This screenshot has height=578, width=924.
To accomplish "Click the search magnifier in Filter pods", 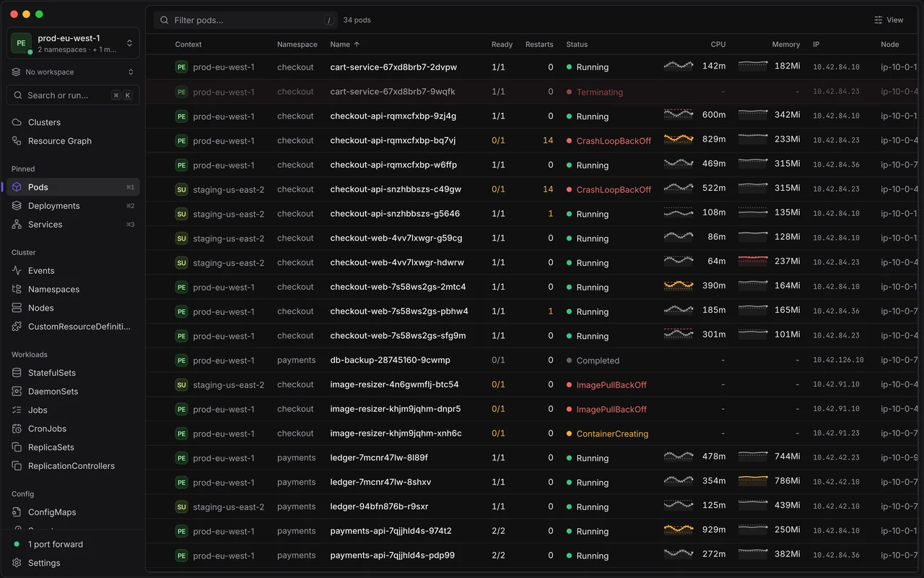I will tap(165, 20).
